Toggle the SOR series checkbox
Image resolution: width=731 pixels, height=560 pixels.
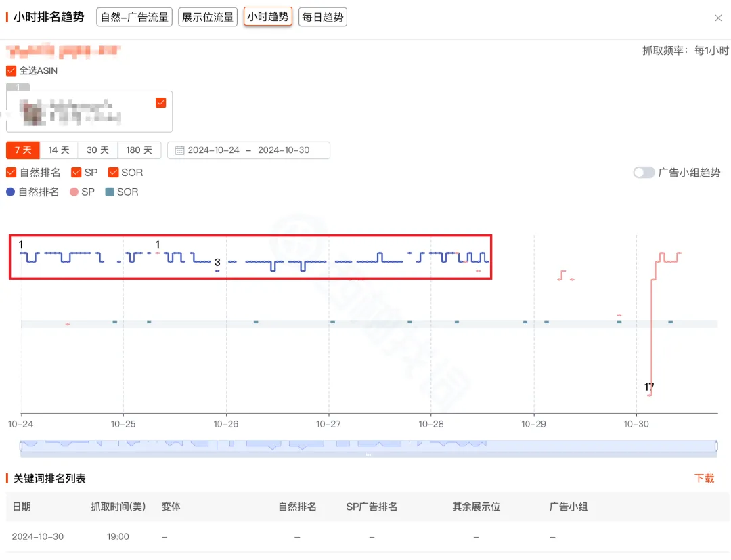point(113,173)
